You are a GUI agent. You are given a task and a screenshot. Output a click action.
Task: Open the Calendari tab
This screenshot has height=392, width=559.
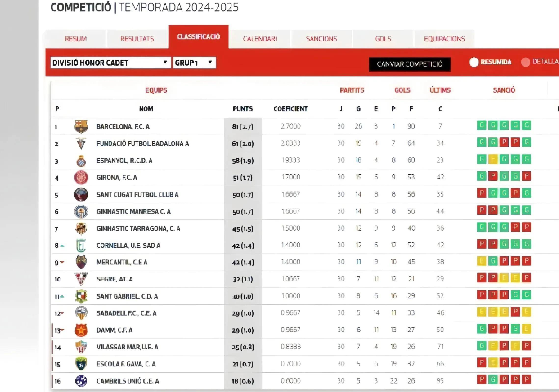260,39
